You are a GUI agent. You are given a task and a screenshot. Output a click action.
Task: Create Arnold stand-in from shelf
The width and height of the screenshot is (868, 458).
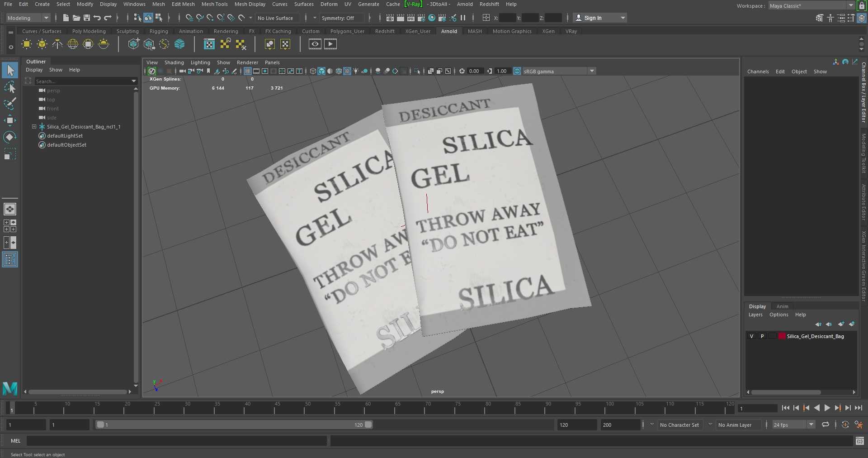[134, 44]
